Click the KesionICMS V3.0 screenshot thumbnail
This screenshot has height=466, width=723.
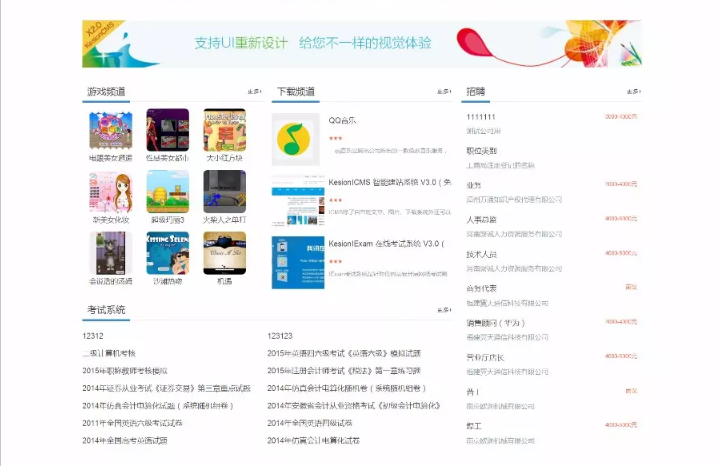point(292,198)
